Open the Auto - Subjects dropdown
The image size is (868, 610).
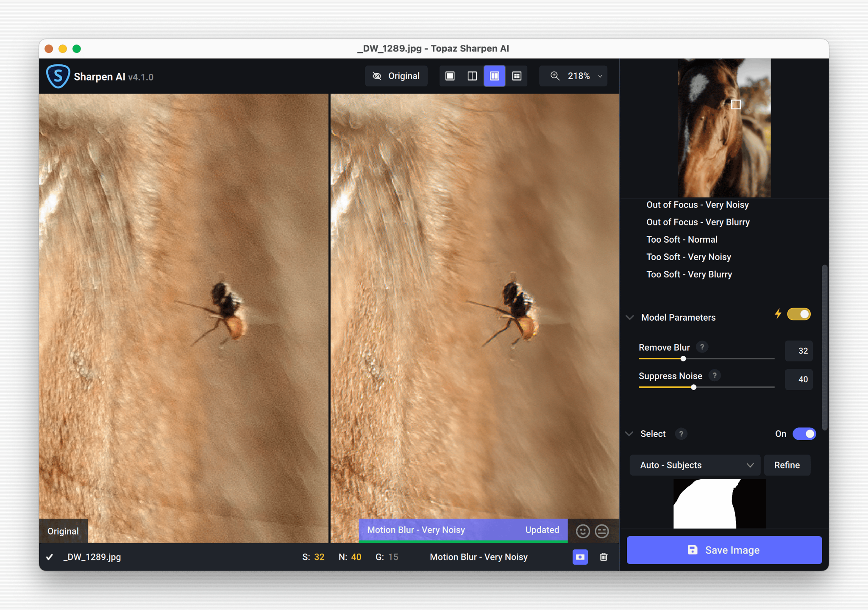695,465
